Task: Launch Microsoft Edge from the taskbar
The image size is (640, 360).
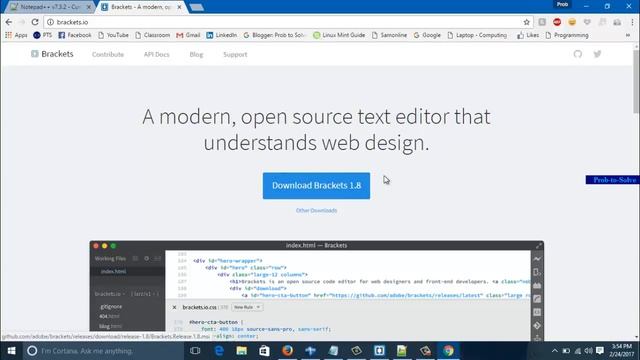Action: tap(219, 351)
